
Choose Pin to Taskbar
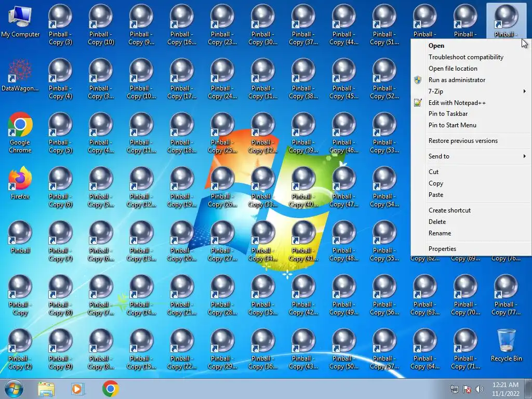(471, 114)
